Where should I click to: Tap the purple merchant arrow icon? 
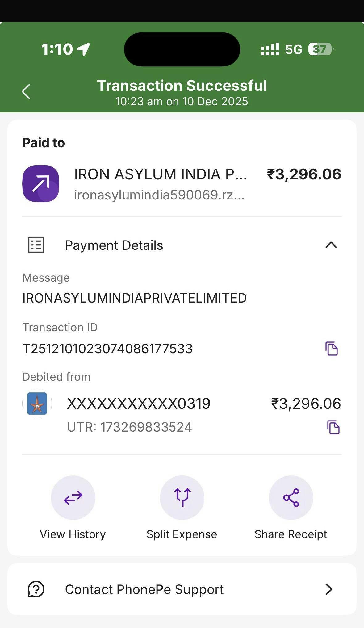coord(41,184)
